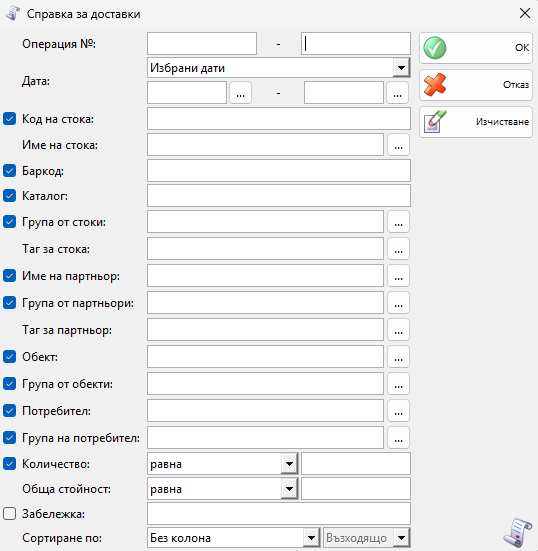Close the Справка за доставки window
This screenshot has width=538, height=551.
point(525,13)
